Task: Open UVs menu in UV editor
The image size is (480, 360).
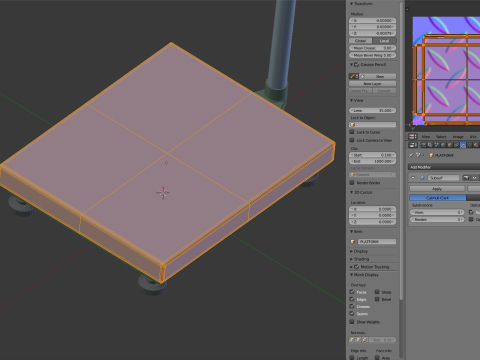Action: click(473, 137)
